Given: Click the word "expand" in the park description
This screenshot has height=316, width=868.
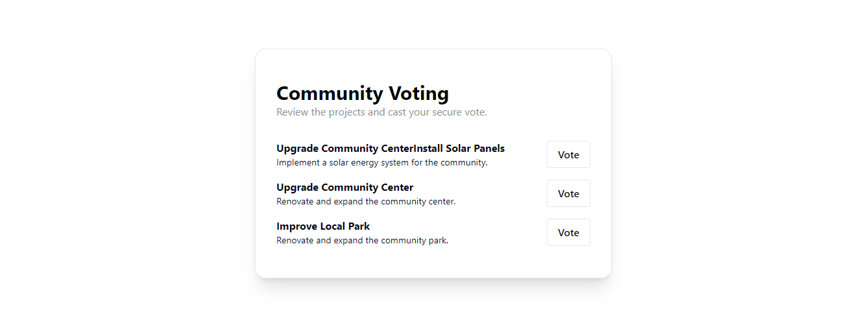Looking at the screenshot, I should [x=348, y=241].
